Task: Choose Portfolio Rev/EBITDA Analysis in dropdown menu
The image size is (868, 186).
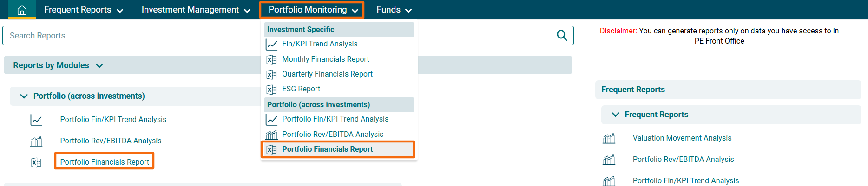Action: 333,135
